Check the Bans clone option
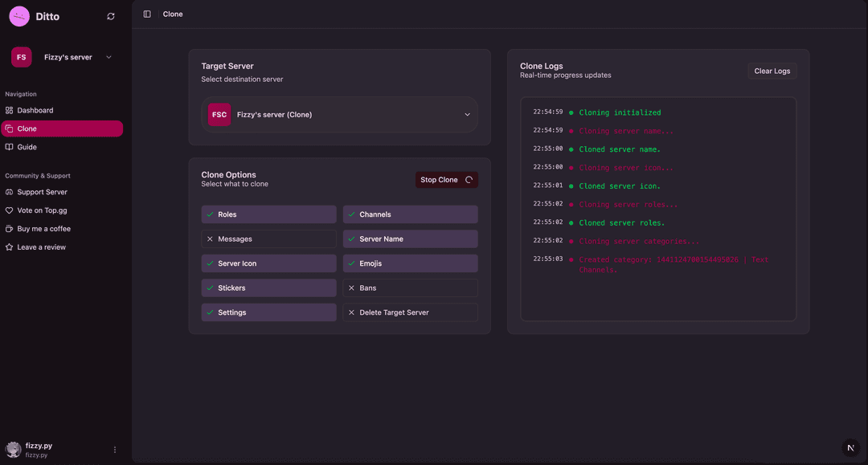The image size is (868, 465). 410,288
